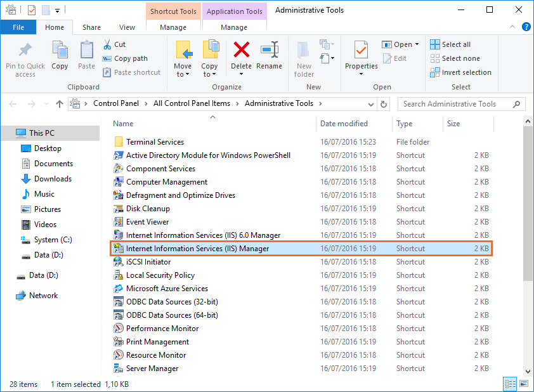The height and width of the screenshot is (392, 534).
Task: Click the Properties checkmark icon
Action: [x=361, y=50]
